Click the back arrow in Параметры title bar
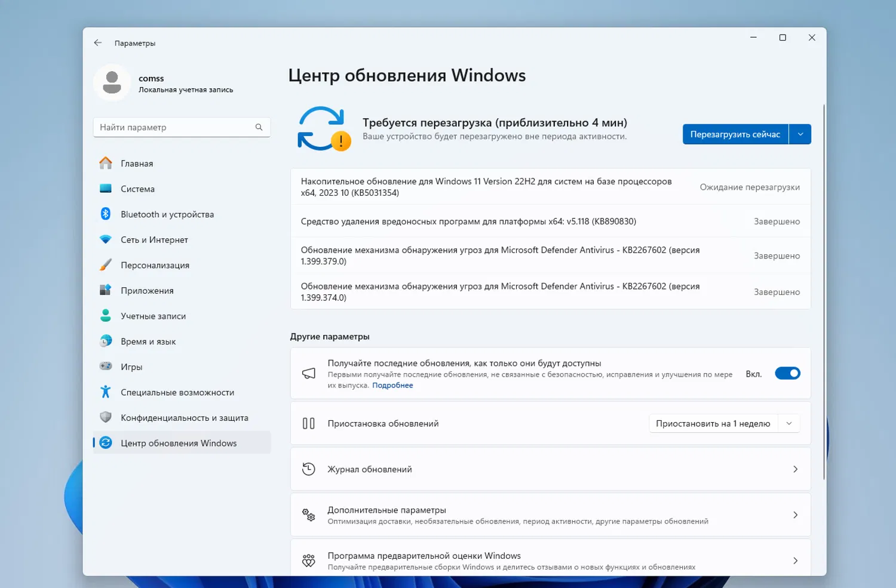The height and width of the screenshot is (588, 896). click(x=98, y=43)
